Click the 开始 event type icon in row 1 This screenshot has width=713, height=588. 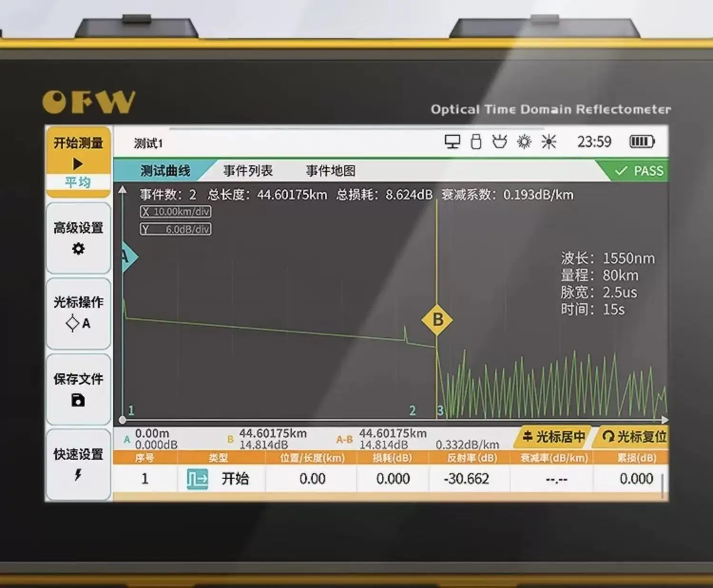pos(197,479)
